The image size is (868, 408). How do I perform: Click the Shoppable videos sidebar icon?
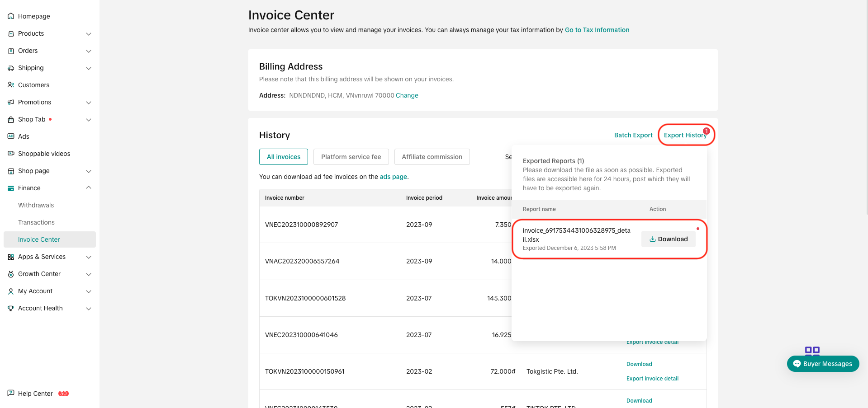tap(10, 153)
